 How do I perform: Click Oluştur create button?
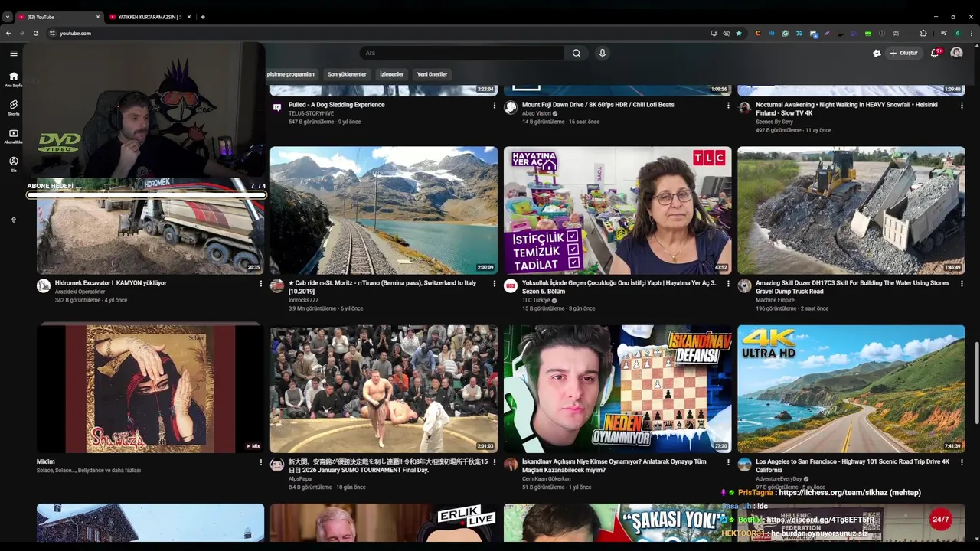tap(903, 53)
